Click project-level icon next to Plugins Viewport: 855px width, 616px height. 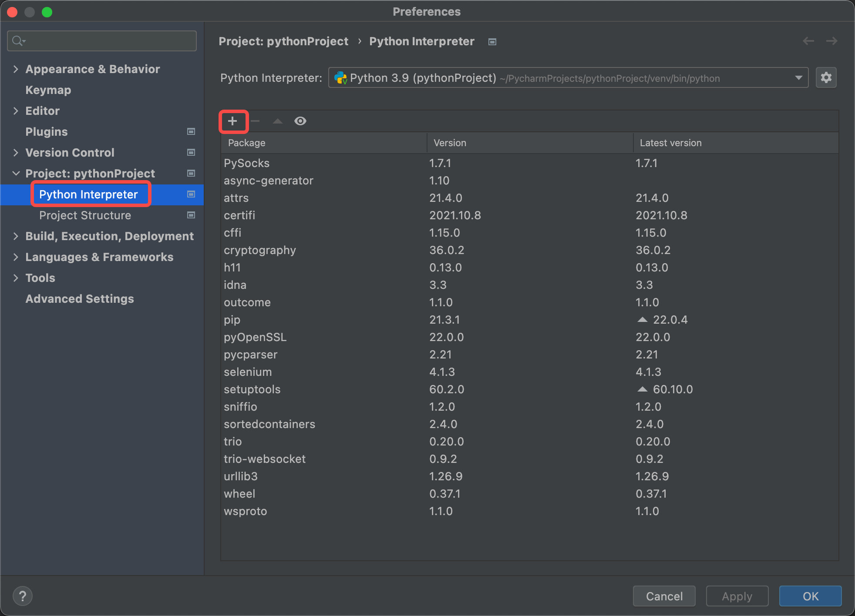[x=191, y=131]
